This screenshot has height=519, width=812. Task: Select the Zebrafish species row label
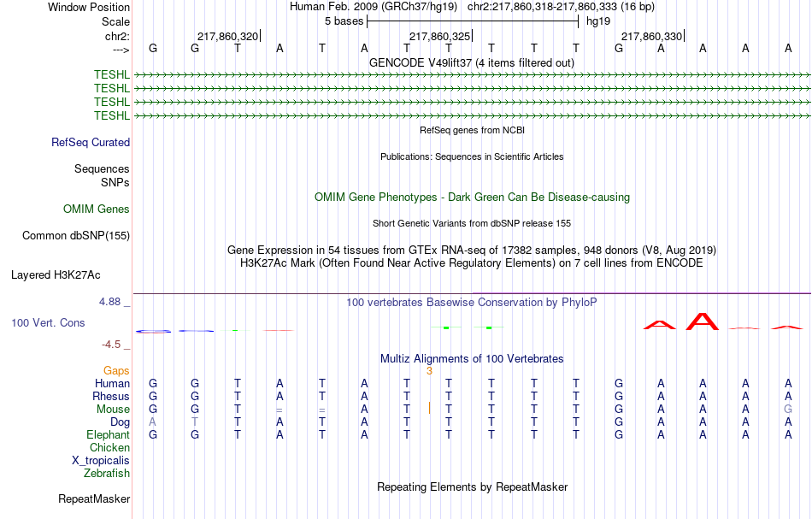tap(107, 473)
